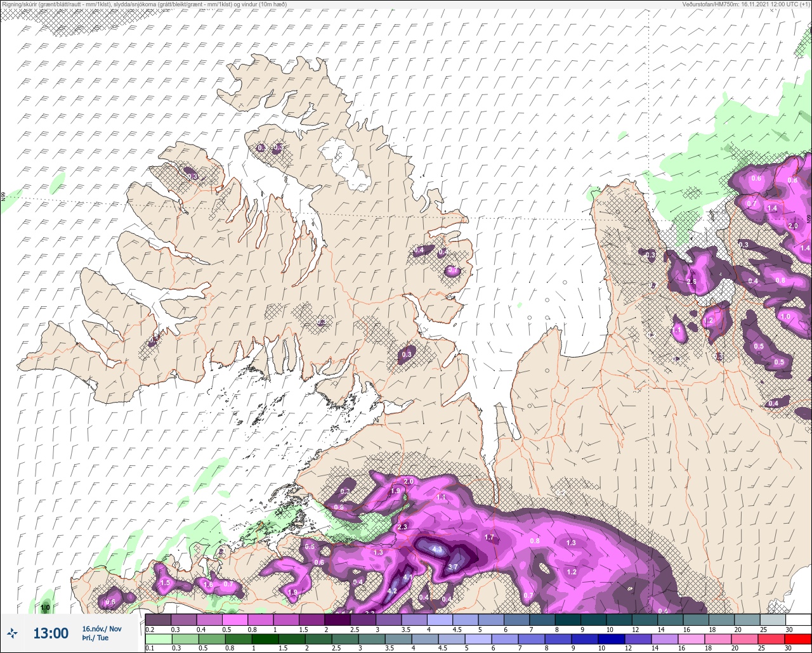This screenshot has width=812, height=653.
Task: Click the 4.2 precipitation value on the map
Action: click(392, 591)
